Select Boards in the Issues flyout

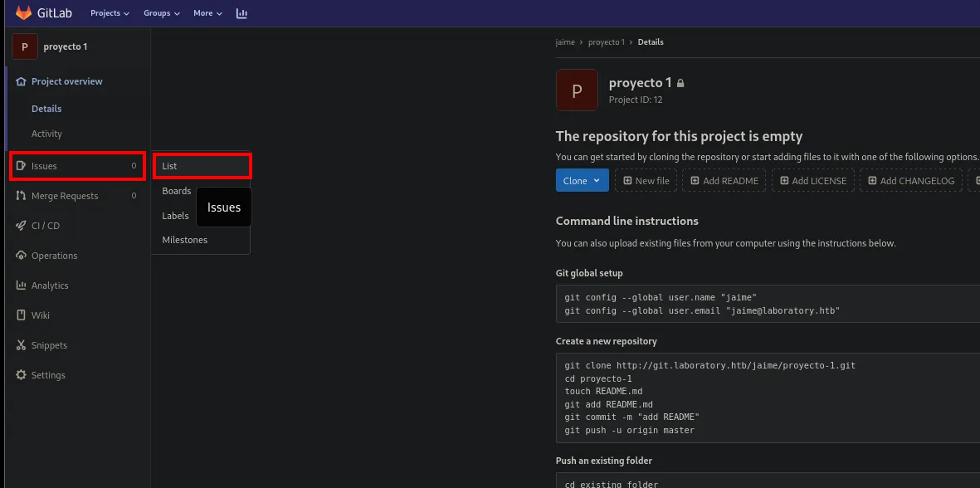tap(176, 191)
